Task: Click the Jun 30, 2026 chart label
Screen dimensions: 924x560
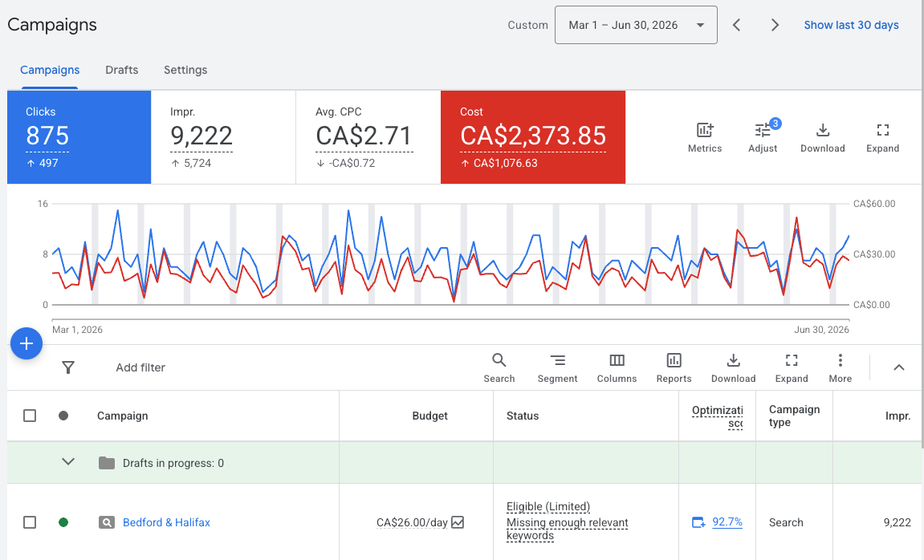Action: 821,330
